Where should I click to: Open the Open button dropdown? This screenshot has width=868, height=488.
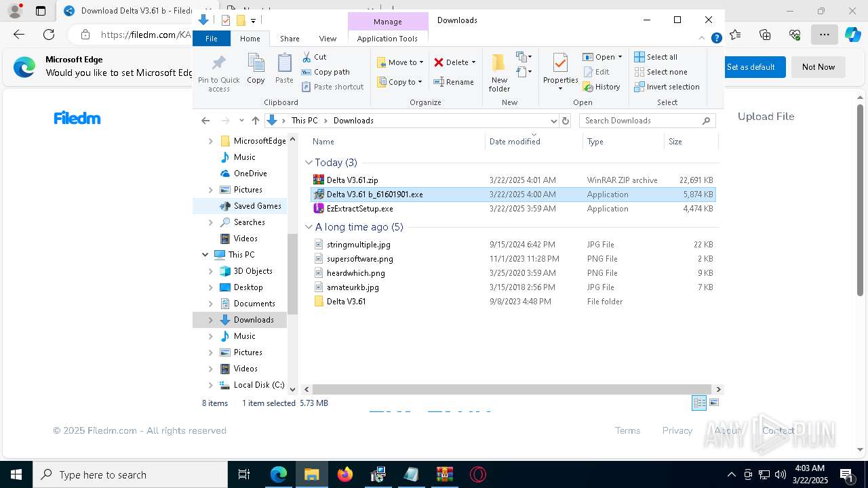pyautogui.click(x=620, y=57)
